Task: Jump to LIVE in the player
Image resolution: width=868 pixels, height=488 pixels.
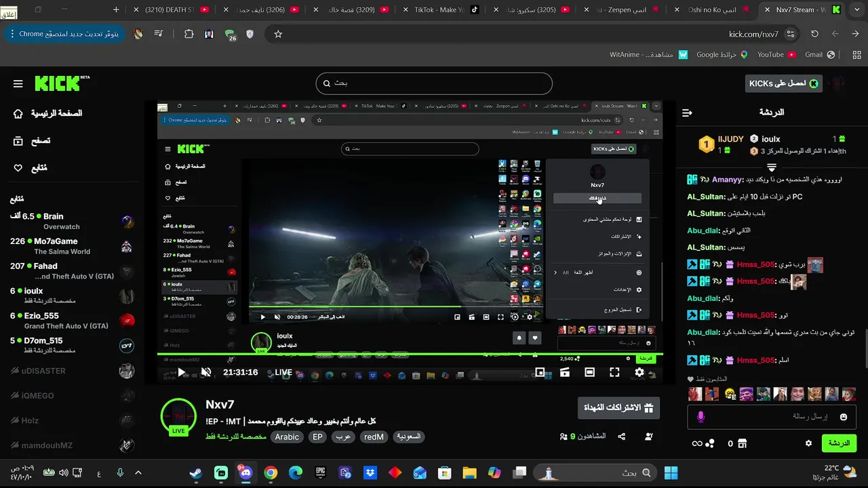Action: 283,372
